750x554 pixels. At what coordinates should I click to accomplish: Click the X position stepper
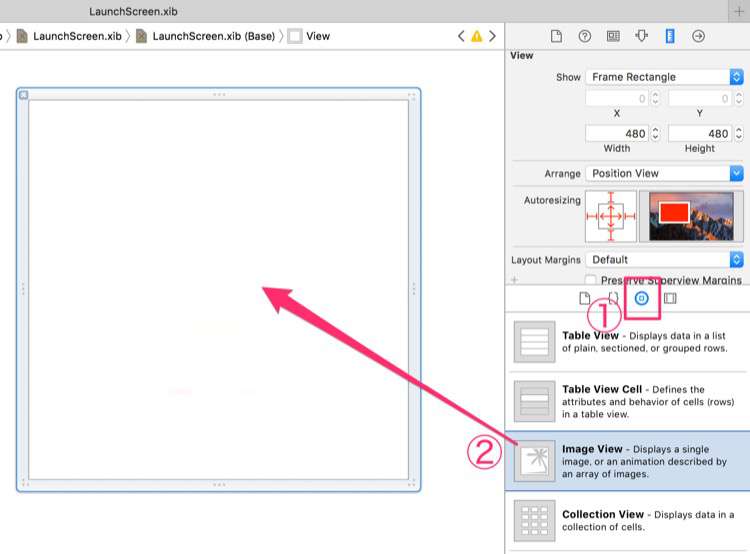[655, 99]
